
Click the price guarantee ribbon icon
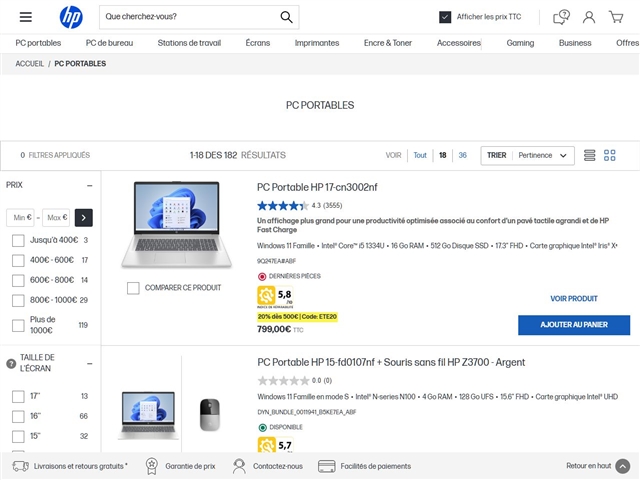pos(152,466)
